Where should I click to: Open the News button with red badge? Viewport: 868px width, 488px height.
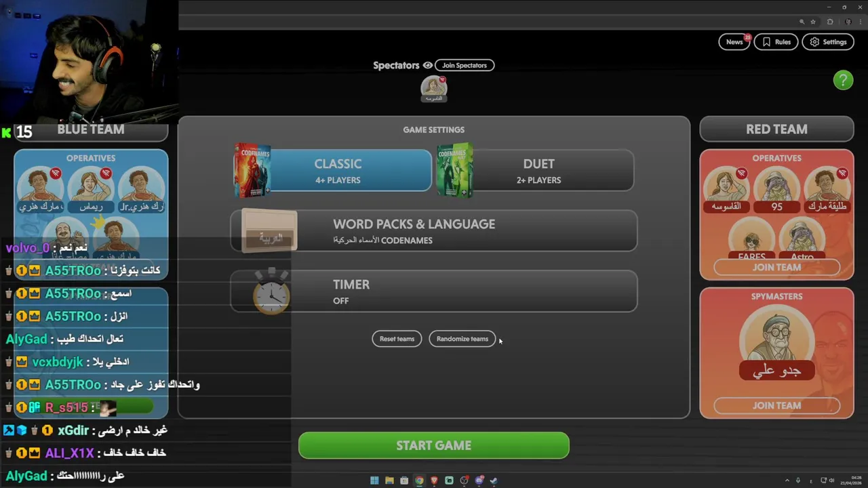(x=734, y=42)
